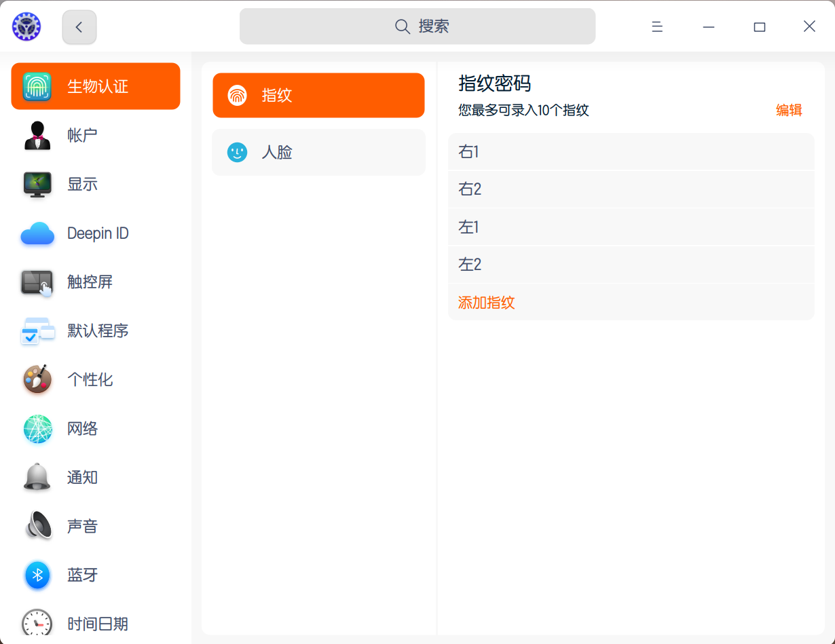
Task: Open the hamburger main menu
Action: [x=657, y=27]
